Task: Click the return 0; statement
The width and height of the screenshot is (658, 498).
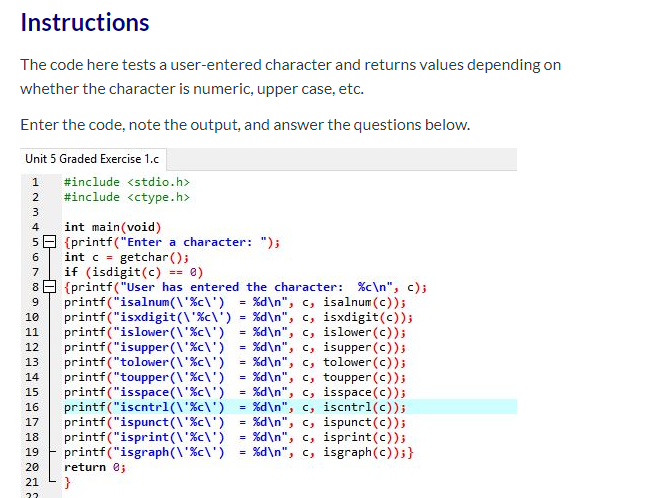Action: pos(95,467)
